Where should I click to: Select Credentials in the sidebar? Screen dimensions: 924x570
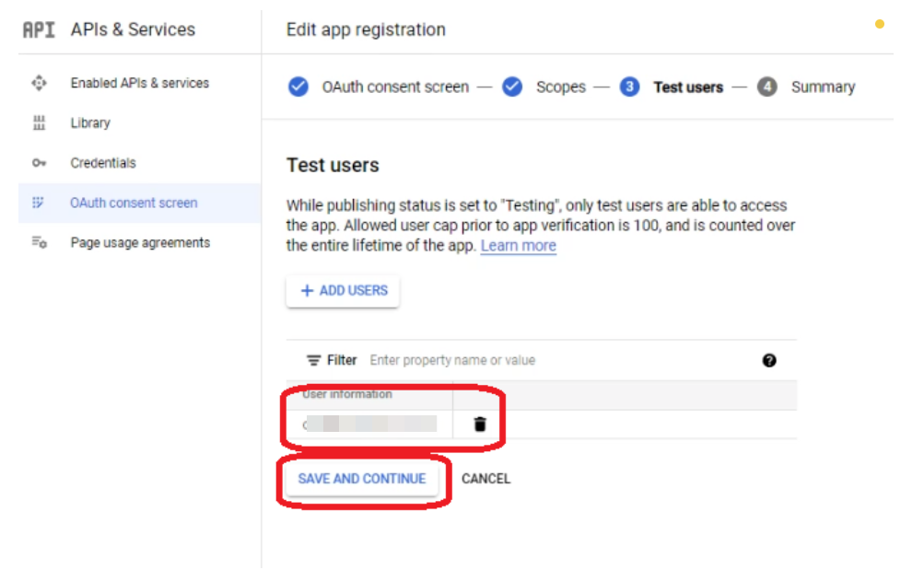103,163
